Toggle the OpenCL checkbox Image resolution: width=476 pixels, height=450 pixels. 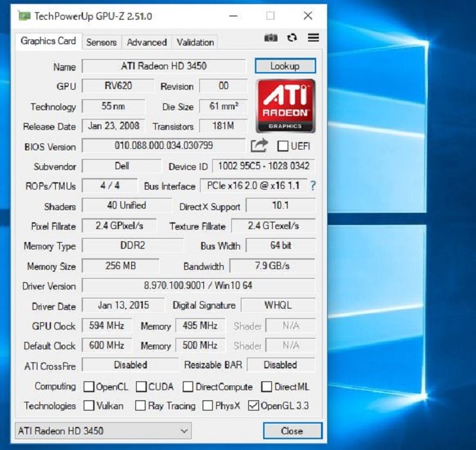point(88,387)
